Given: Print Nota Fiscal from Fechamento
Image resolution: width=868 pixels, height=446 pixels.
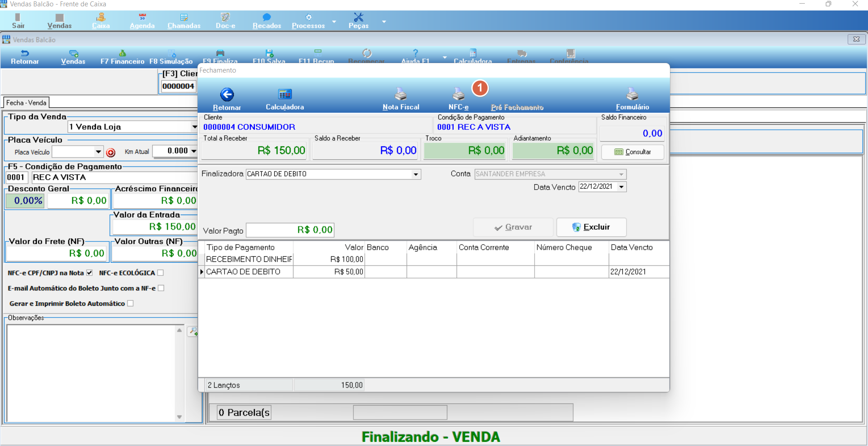Looking at the screenshot, I should [401, 99].
